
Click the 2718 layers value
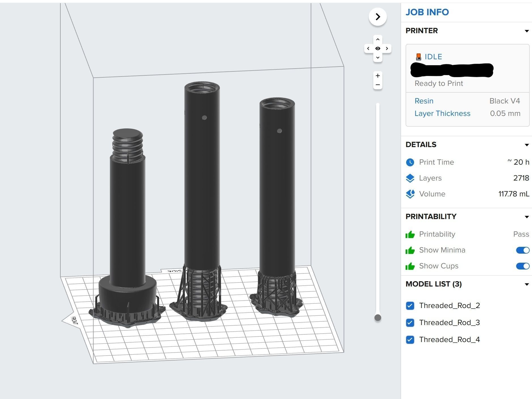(521, 178)
